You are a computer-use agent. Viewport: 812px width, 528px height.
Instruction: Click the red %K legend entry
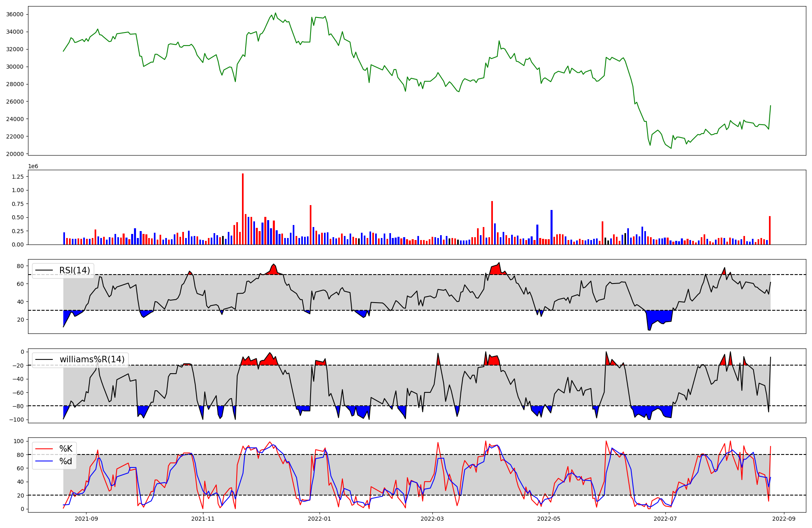pos(65,449)
